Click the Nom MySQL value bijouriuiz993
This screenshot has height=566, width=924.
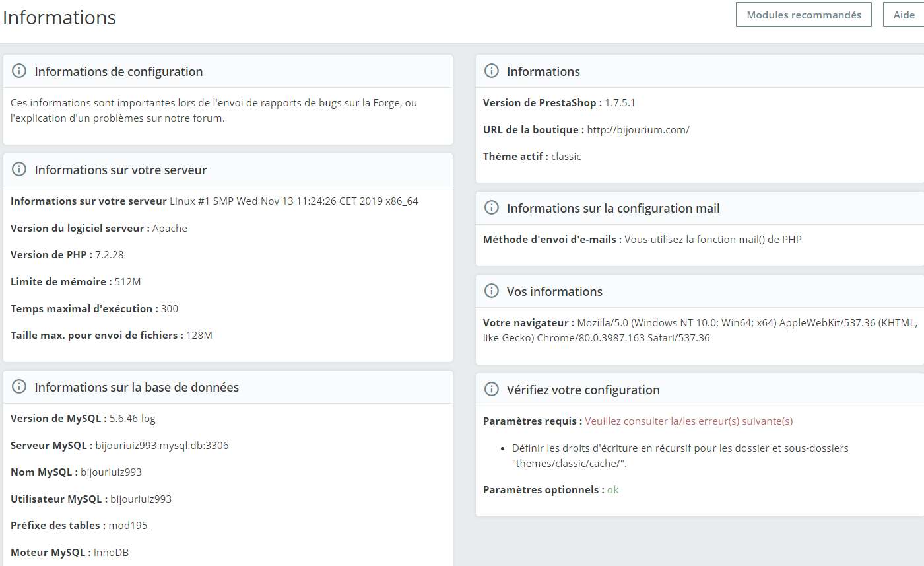pyautogui.click(x=111, y=472)
